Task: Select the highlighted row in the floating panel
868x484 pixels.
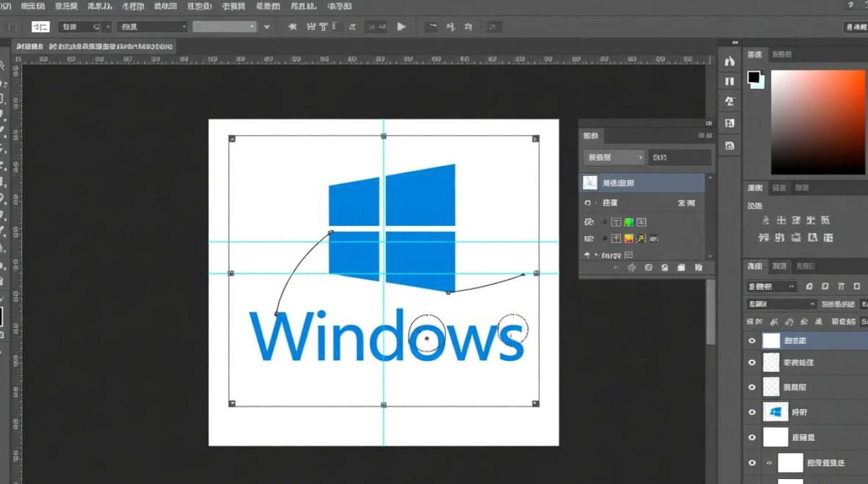Action: click(x=643, y=183)
